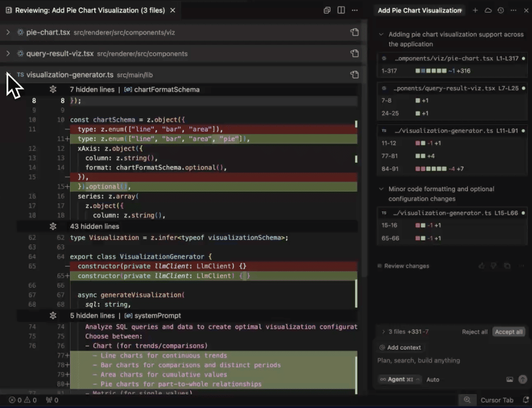Close the Reviewing: Add Pie Chart Visualization tab
This screenshot has width=532, height=408.
pos(173,10)
